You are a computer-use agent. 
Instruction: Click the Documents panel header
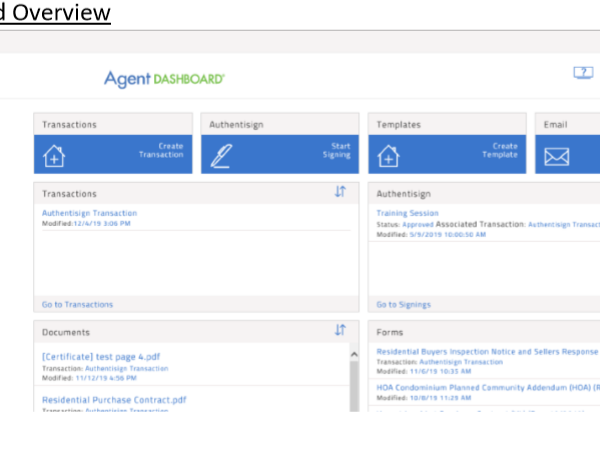tap(196, 332)
